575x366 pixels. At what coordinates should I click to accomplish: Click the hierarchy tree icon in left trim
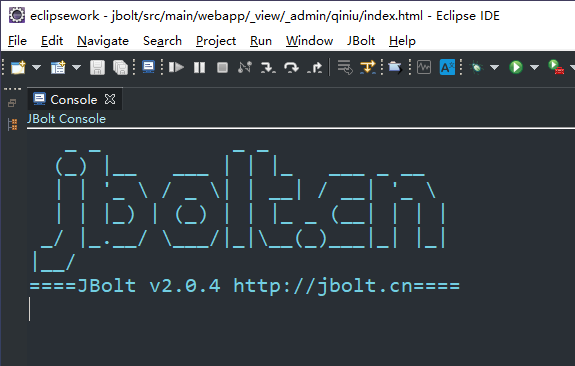(12, 124)
